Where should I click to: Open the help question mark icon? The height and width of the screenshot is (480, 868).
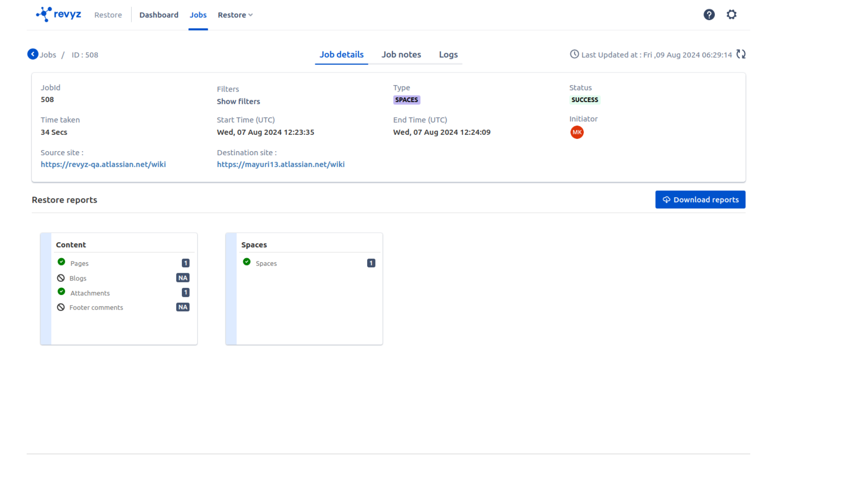(709, 15)
